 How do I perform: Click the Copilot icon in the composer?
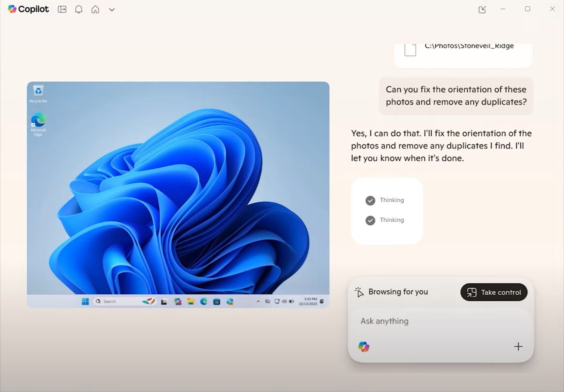[364, 347]
